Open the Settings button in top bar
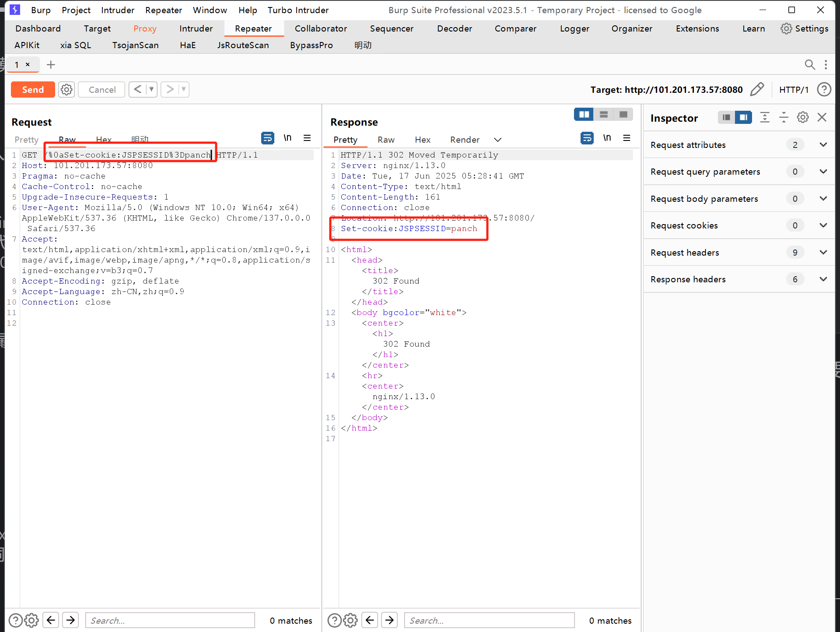The image size is (840, 632). point(805,28)
